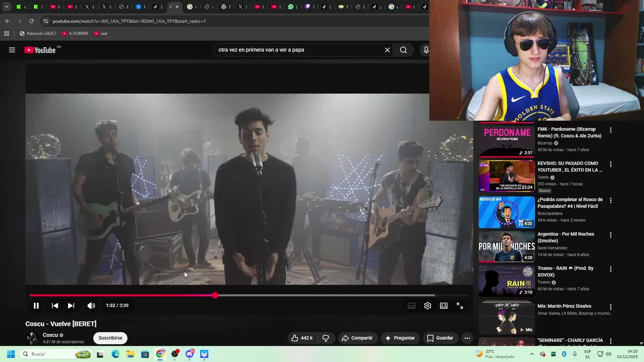Open options for Mix Martín Pérez Disalvo
The width and height of the screenshot is (644, 362).
(x=611, y=307)
